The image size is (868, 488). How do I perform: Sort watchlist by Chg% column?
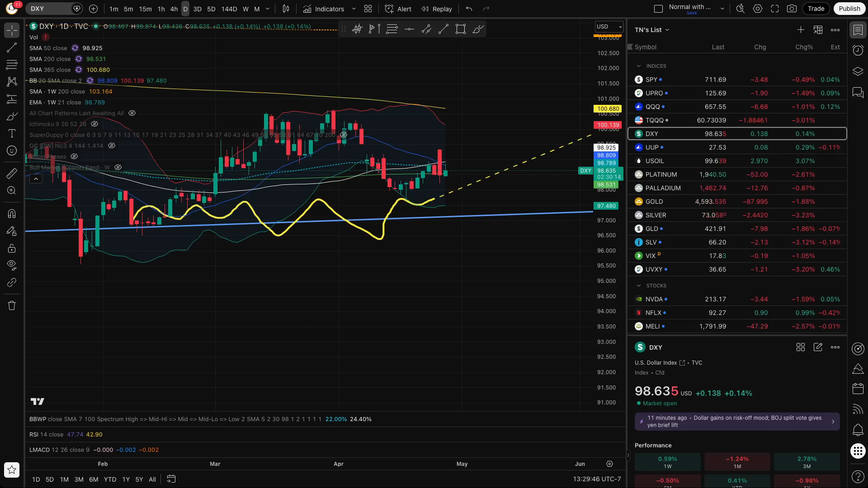tap(804, 47)
